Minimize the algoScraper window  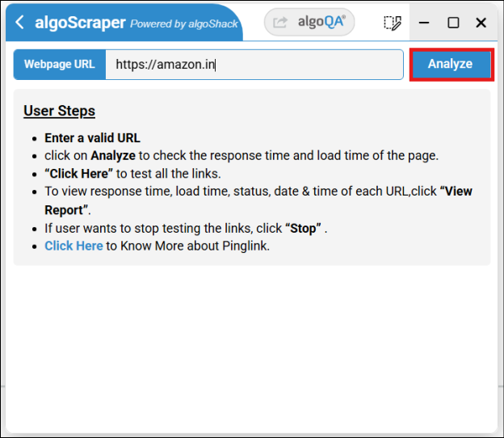tap(424, 23)
